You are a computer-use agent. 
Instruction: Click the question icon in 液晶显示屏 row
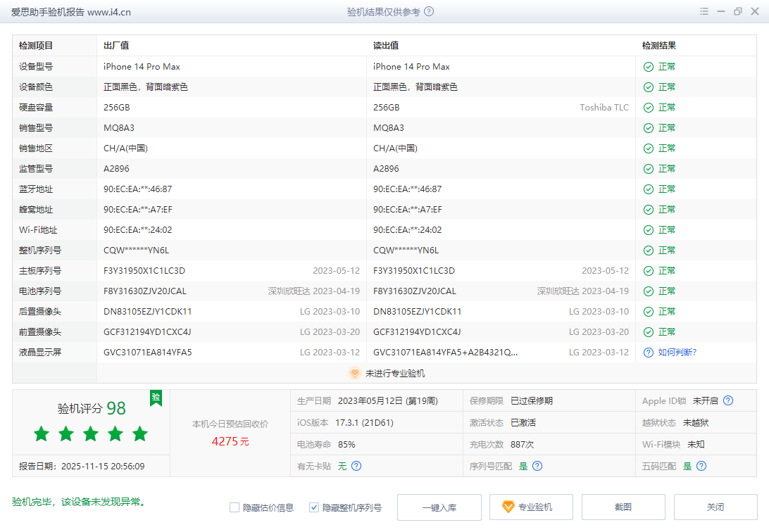(648, 353)
